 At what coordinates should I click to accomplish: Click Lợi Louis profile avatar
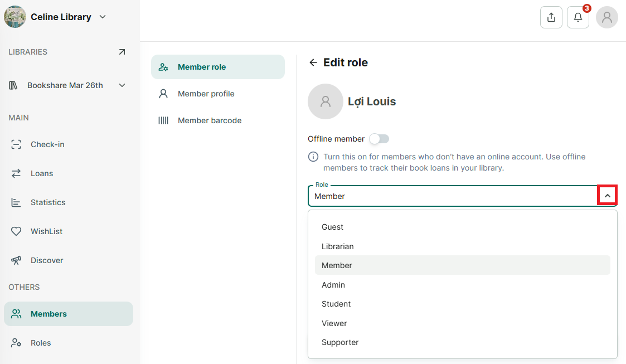pyautogui.click(x=326, y=101)
